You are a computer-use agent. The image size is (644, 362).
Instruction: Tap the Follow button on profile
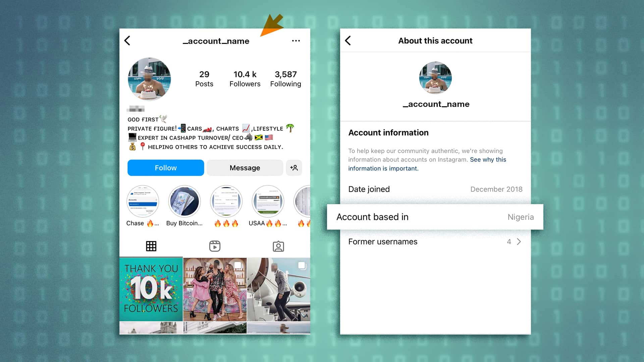pyautogui.click(x=165, y=168)
